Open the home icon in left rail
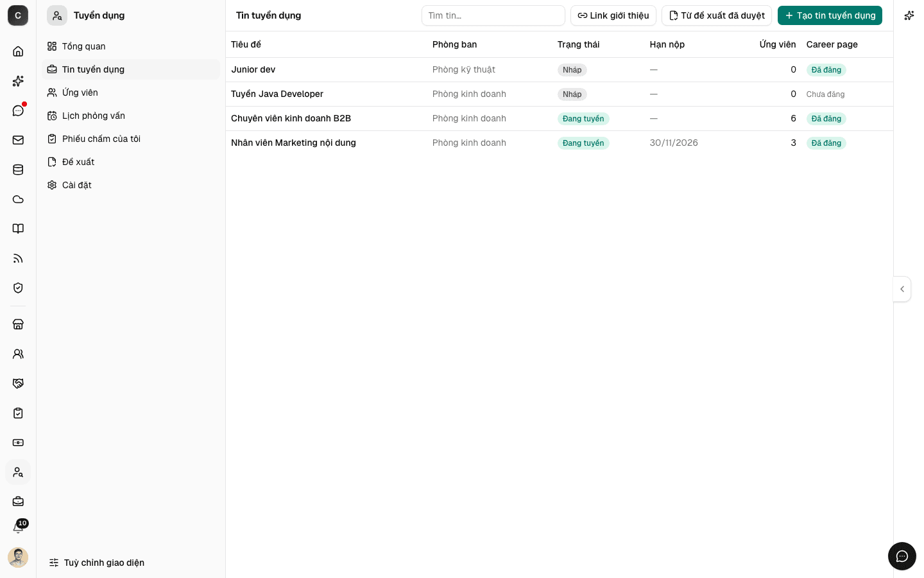This screenshot has height=578, width=924. [x=18, y=51]
